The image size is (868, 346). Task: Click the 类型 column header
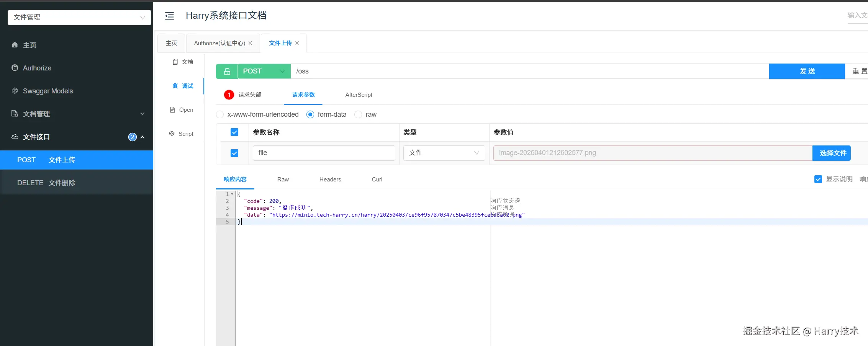pyautogui.click(x=410, y=132)
